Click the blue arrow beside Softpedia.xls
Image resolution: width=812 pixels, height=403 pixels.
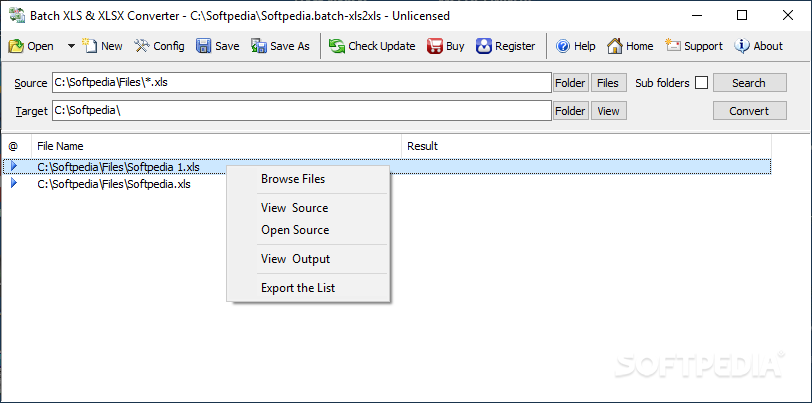coord(14,183)
